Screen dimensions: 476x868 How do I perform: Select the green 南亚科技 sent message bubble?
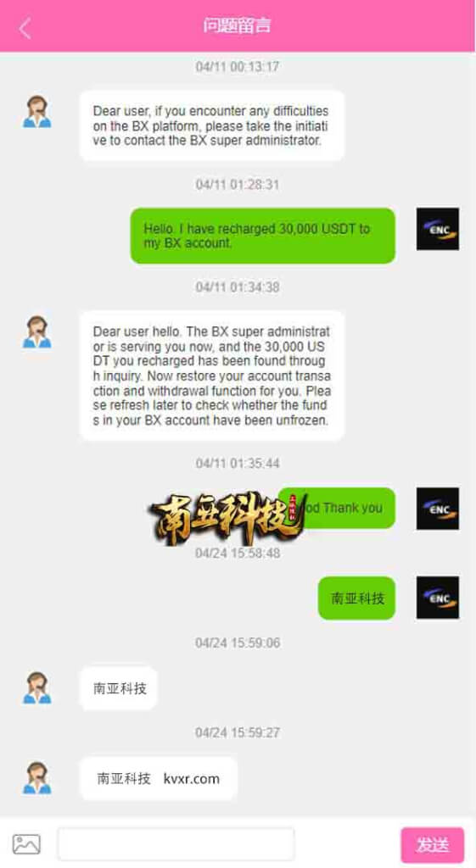pos(357,598)
